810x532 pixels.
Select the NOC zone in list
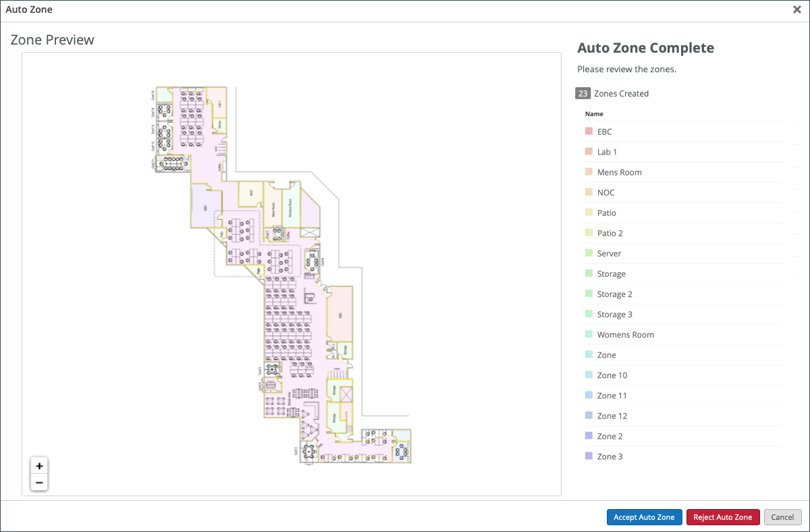(x=605, y=192)
